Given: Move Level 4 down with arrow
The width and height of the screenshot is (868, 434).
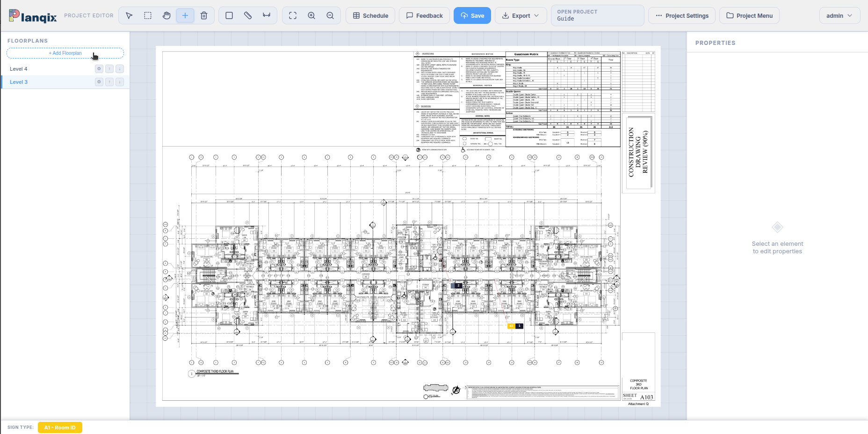Looking at the screenshot, I should pyautogui.click(x=120, y=69).
